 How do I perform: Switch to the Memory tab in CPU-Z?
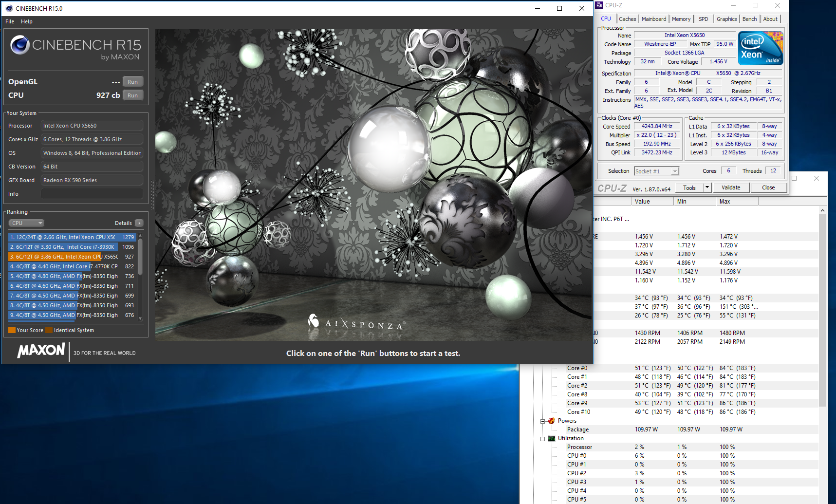pos(681,19)
